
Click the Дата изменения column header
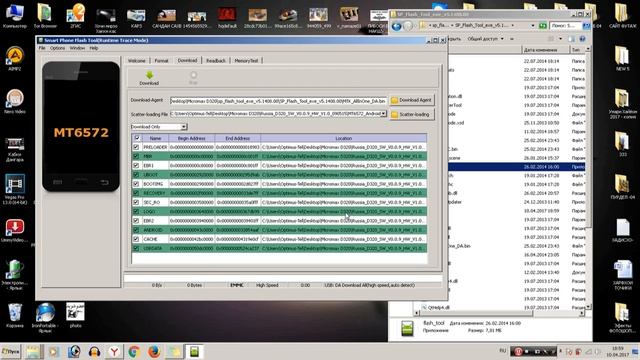click(x=545, y=50)
